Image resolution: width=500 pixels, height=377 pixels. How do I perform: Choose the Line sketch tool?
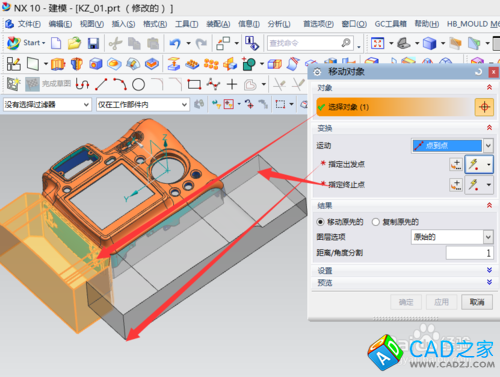pyautogui.click(x=101, y=84)
